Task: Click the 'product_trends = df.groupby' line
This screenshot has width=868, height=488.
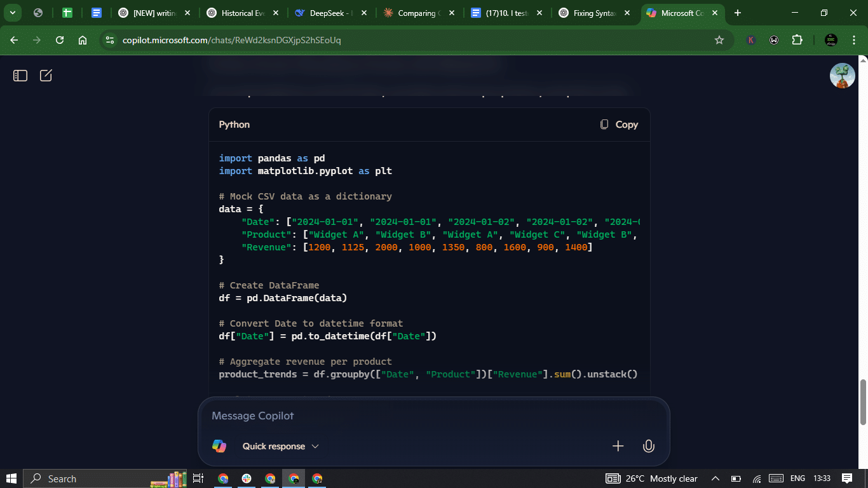Action: pos(428,374)
